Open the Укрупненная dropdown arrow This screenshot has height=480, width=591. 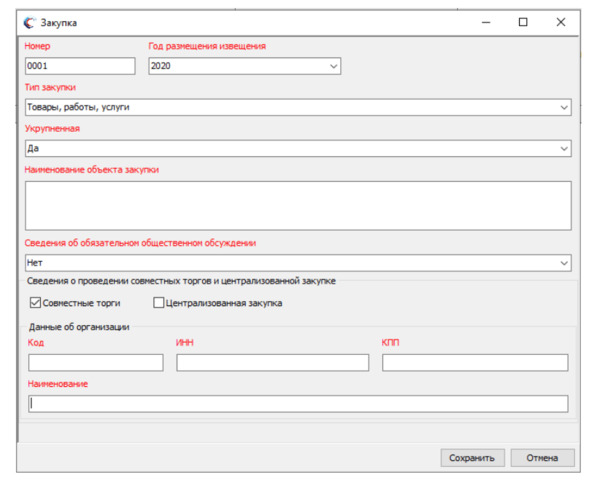point(564,148)
